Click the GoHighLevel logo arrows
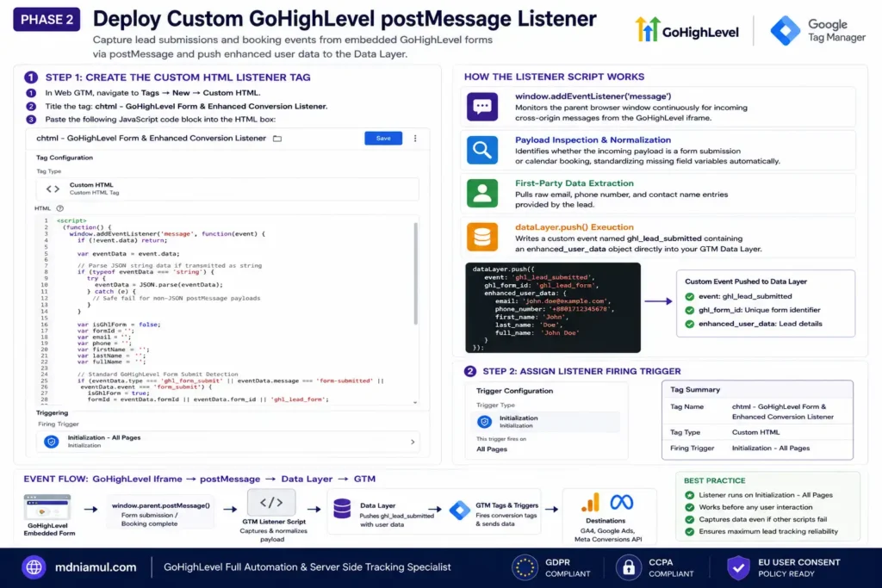 coord(648,29)
